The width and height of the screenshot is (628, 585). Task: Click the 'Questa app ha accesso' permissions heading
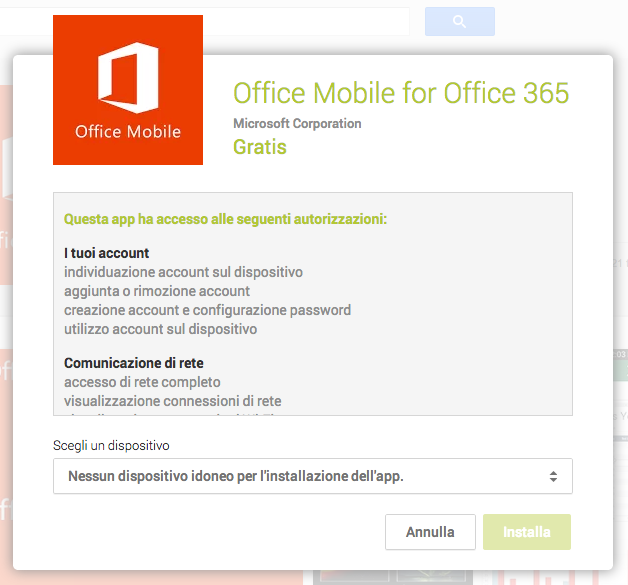point(225,218)
